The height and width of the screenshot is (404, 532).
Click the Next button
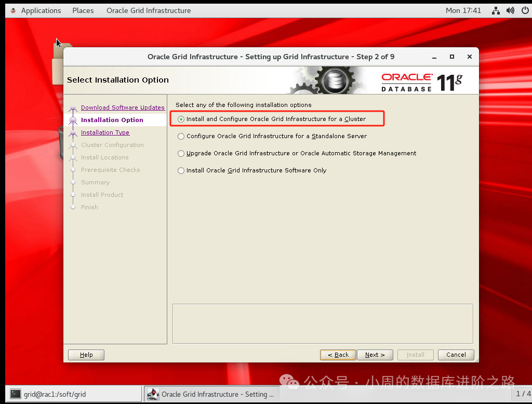[375, 355]
